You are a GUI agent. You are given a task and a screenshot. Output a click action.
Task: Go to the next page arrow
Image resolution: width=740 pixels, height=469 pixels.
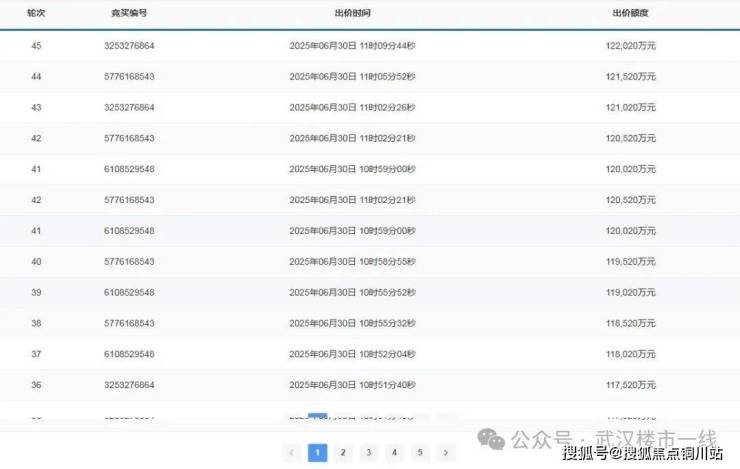point(446,453)
